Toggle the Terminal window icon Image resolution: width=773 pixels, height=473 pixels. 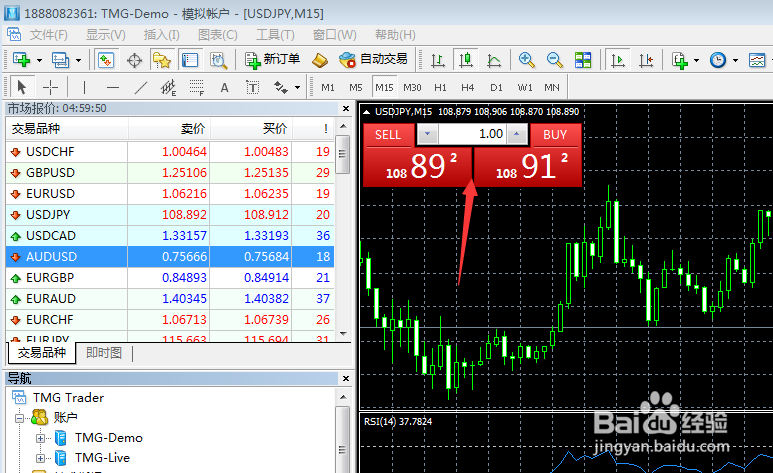coord(190,60)
